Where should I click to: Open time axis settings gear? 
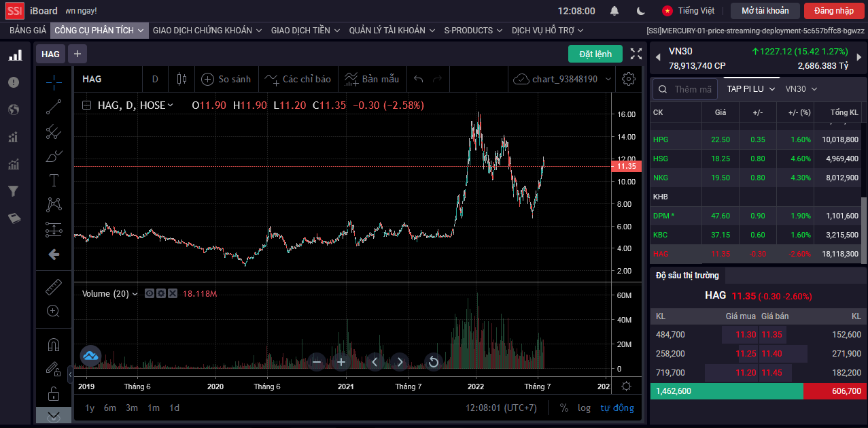(626, 386)
